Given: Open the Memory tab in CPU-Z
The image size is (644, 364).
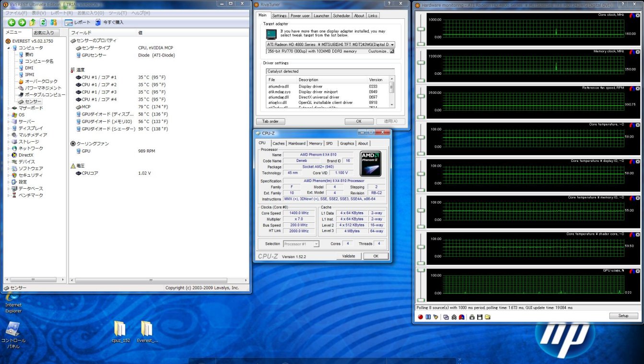Looking at the screenshot, I should [x=316, y=143].
